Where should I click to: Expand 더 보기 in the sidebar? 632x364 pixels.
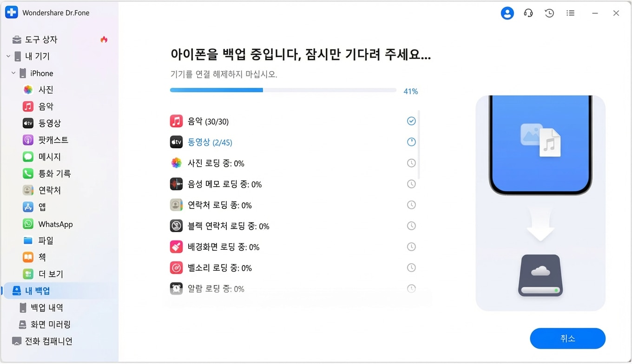pos(50,274)
